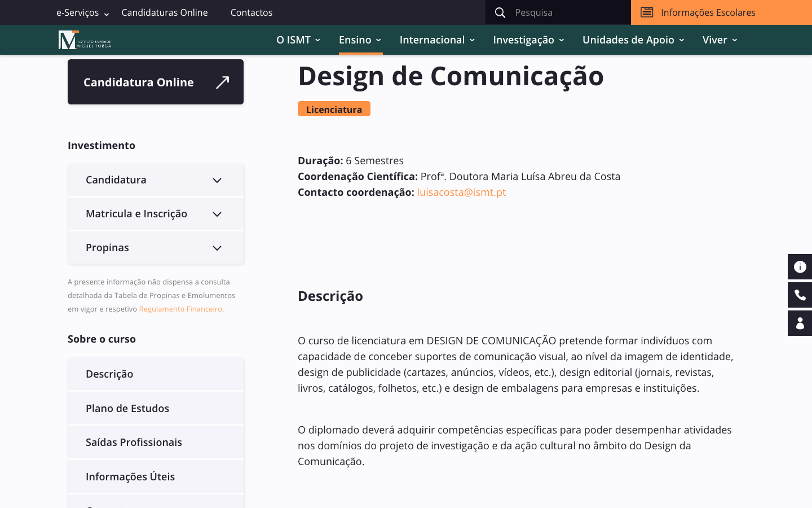This screenshot has height=508, width=812.
Task: Click the phone icon on right sidebar
Action: (800, 295)
